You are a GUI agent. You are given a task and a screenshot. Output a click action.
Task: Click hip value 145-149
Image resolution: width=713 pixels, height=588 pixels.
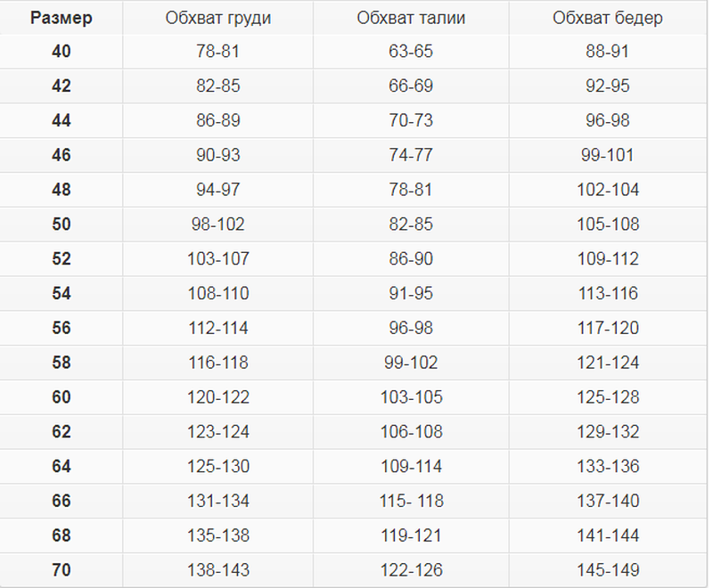pyautogui.click(x=608, y=570)
